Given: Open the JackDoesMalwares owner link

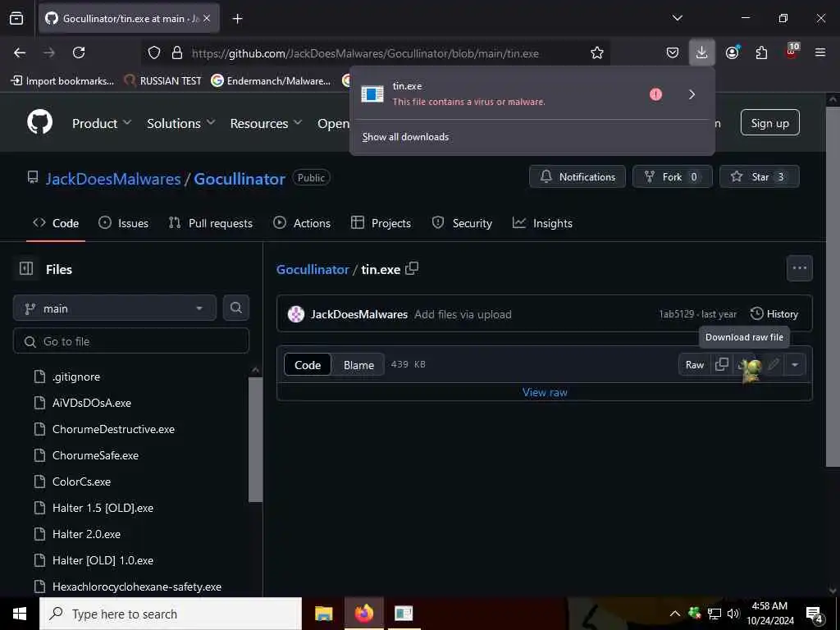Looking at the screenshot, I should 113,179.
